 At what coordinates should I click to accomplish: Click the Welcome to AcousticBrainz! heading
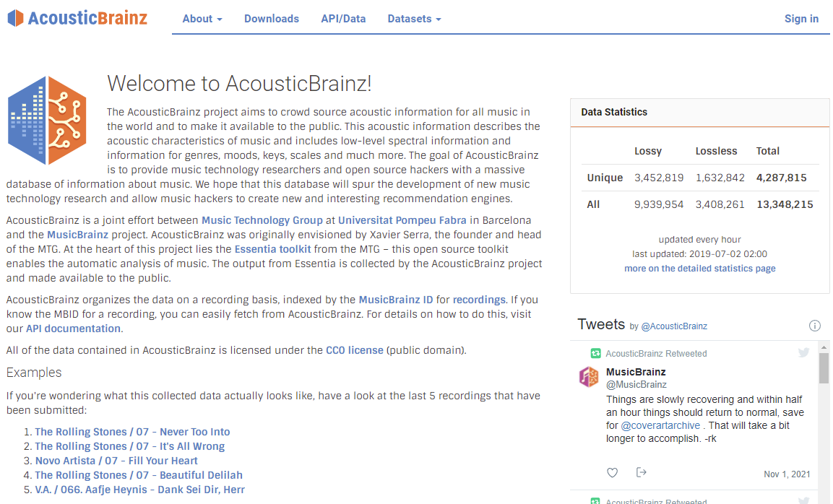pos(239,83)
